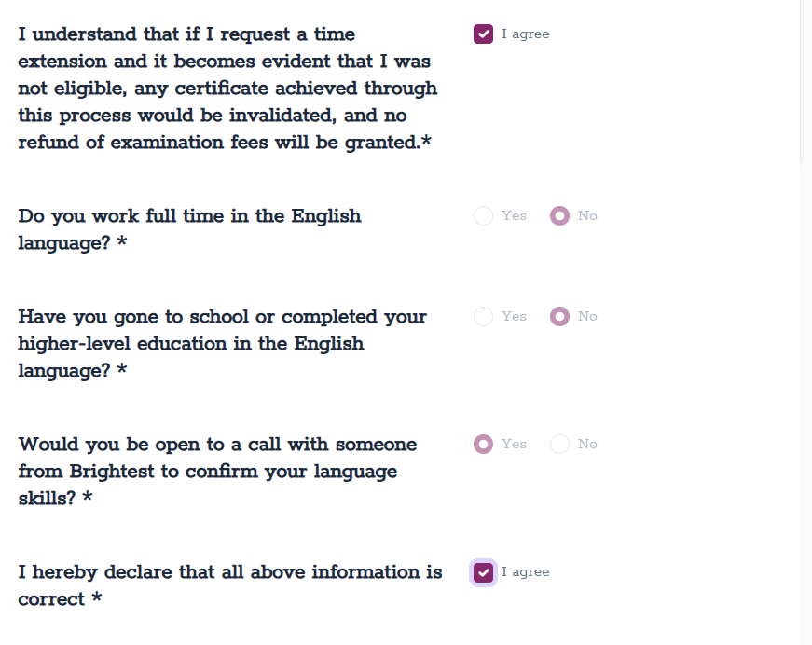
Task: Select Yes radio for working full time in English
Action: coord(483,216)
